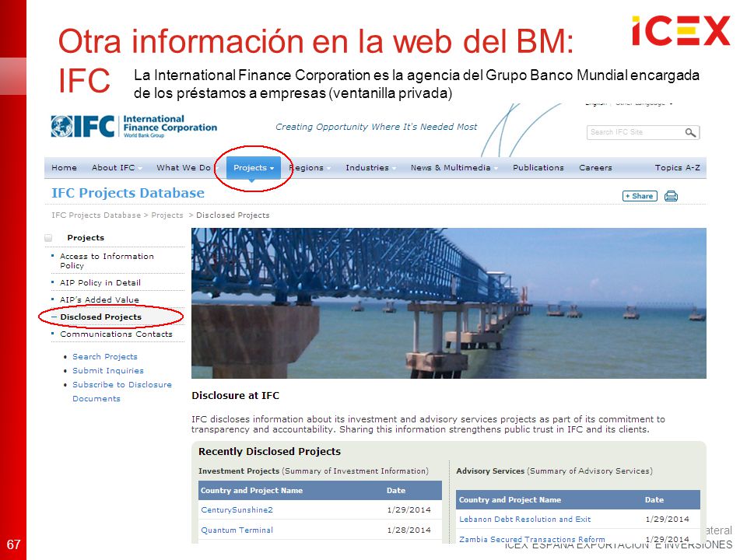
Task: Click the Disclosure at IFC heading
Action: tap(235, 396)
